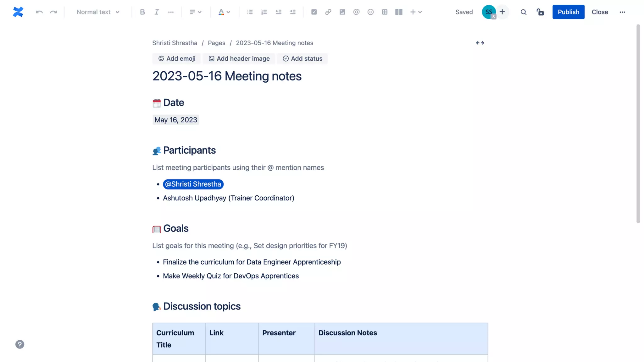Insert a table with the table icon
644x362 pixels.
(385, 12)
